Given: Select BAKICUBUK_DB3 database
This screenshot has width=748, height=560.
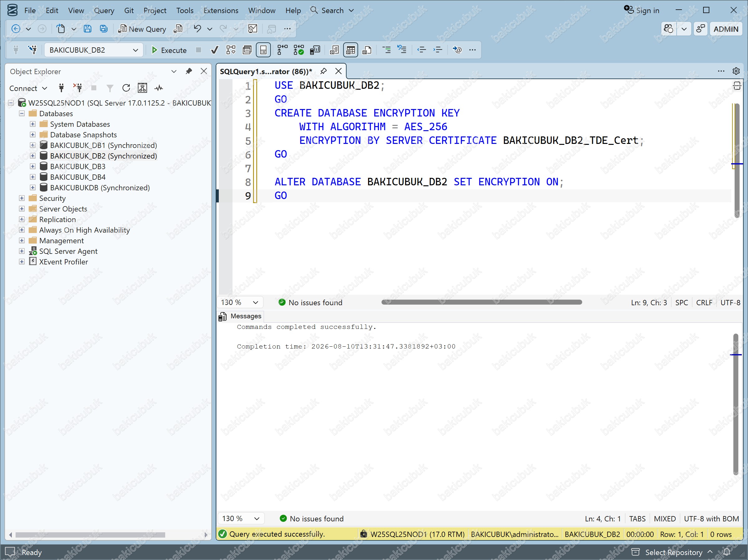Looking at the screenshot, I should (77, 166).
